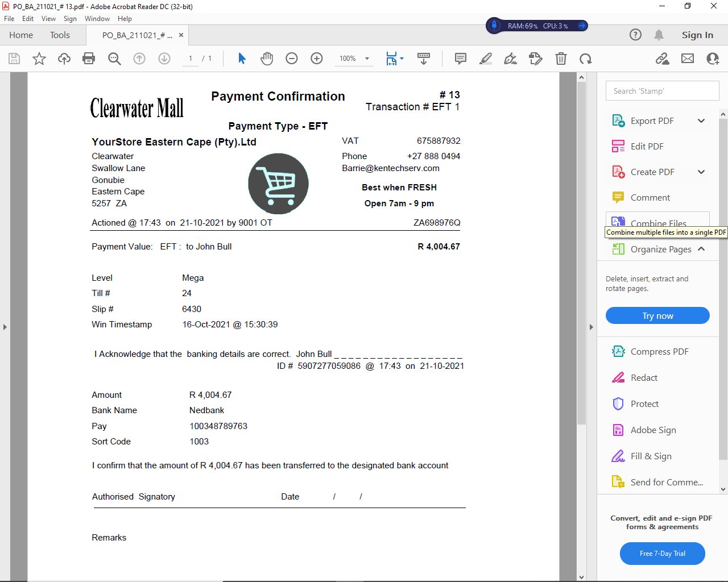Click the Free 7-Day Trial button
This screenshot has height=582, width=728.
pos(662,554)
